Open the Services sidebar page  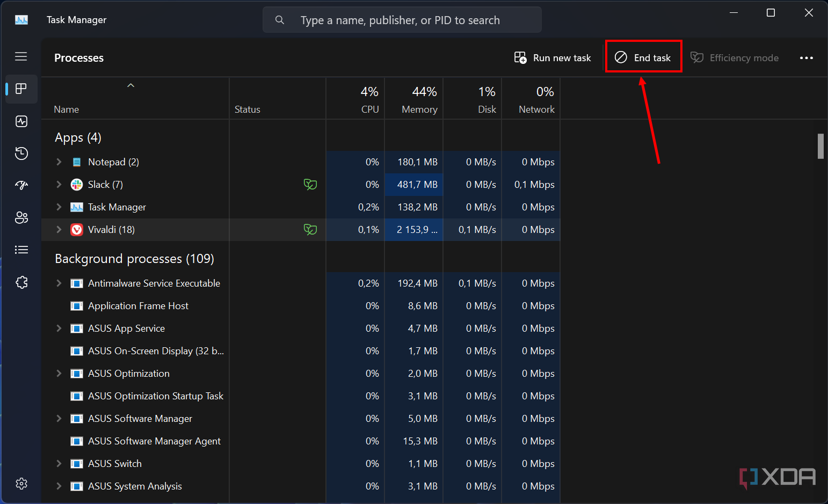pyautogui.click(x=21, y=282)
